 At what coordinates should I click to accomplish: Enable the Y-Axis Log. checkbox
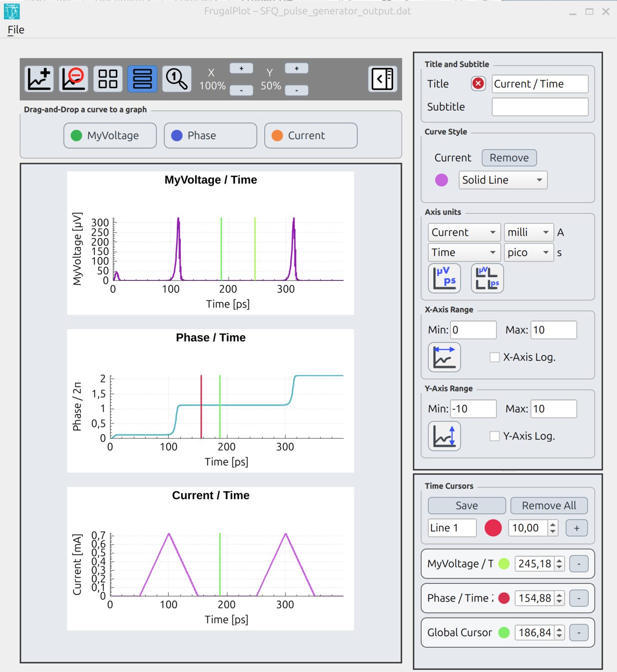pos(494,436)
